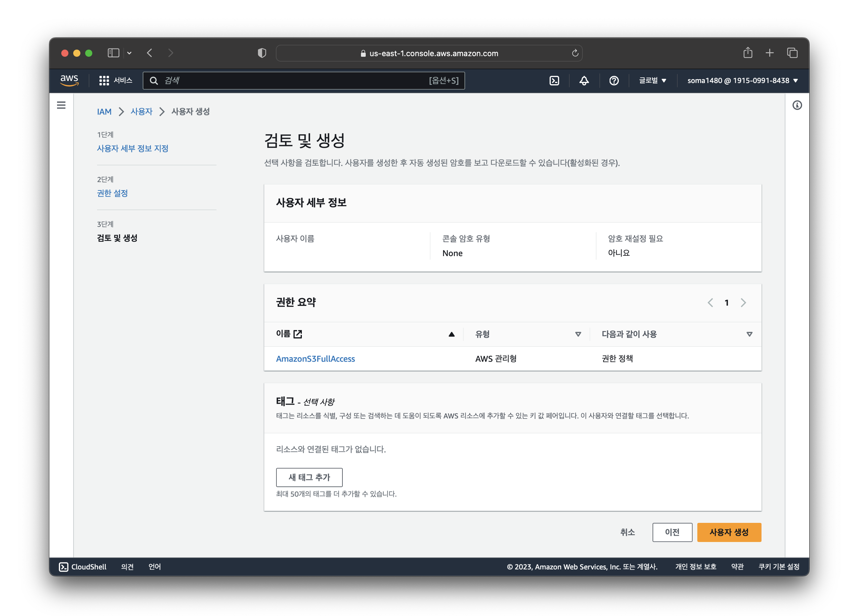Click the 사용자 생성 button
The width and height of the screenshot is (865, 616).
[x=729, y=532]
